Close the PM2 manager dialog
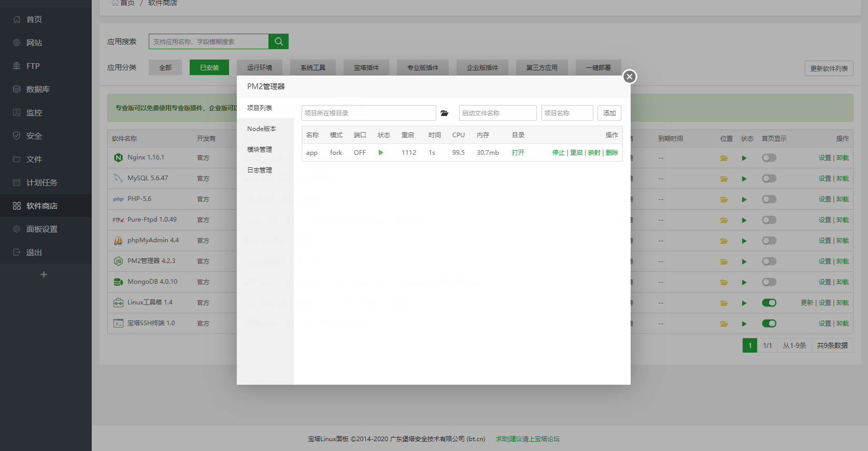 (x=630, y=77)
